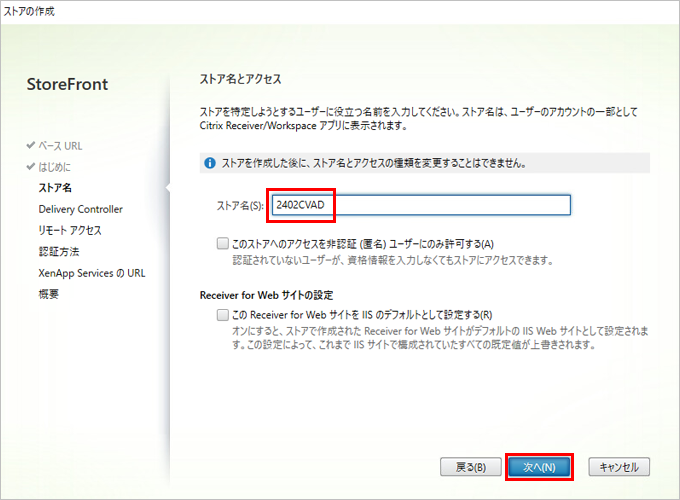
Task: Click the blue info icon in notice bar
Action: coord(209,163)
